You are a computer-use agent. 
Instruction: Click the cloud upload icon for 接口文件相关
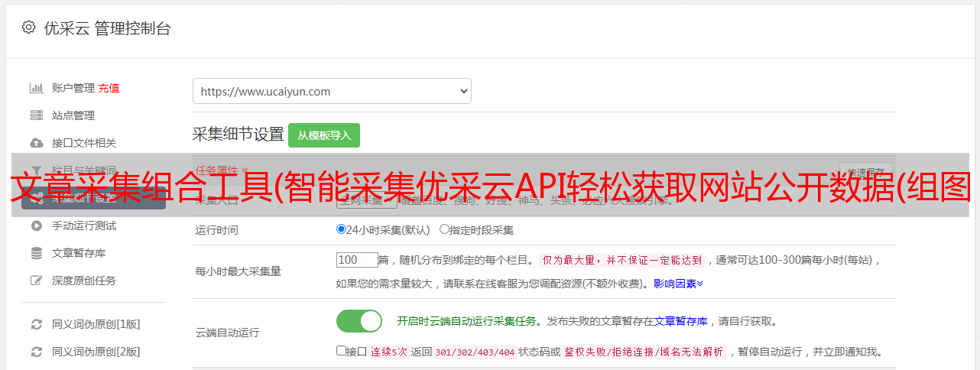[36, 143]
